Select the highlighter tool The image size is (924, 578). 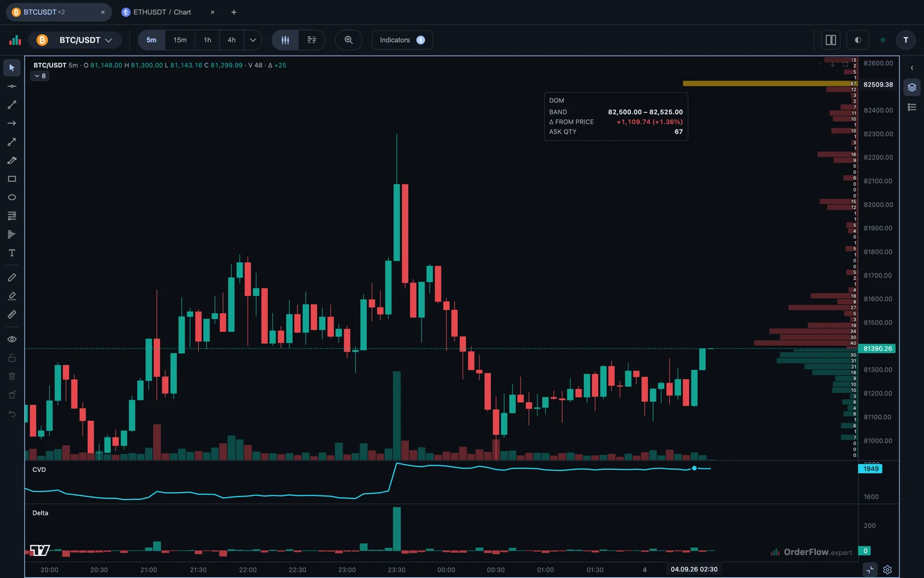12,296
